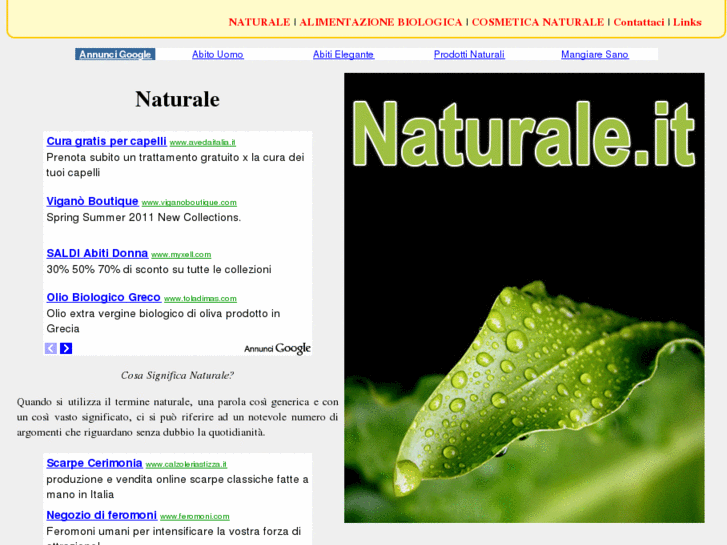The width and height of the screenshot is (727, 545).
Task: Visit the www.myxell.com URL link
Action: [x=181, y=255]
